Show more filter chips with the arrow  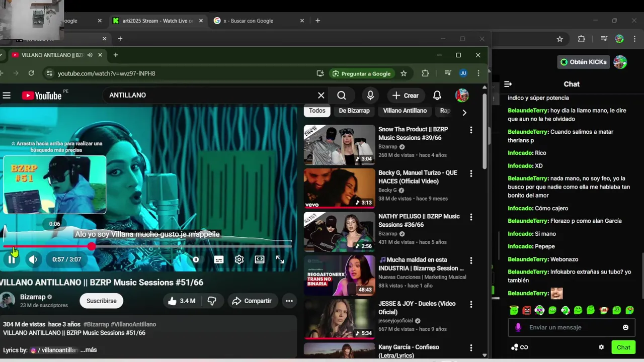(464, 112)
